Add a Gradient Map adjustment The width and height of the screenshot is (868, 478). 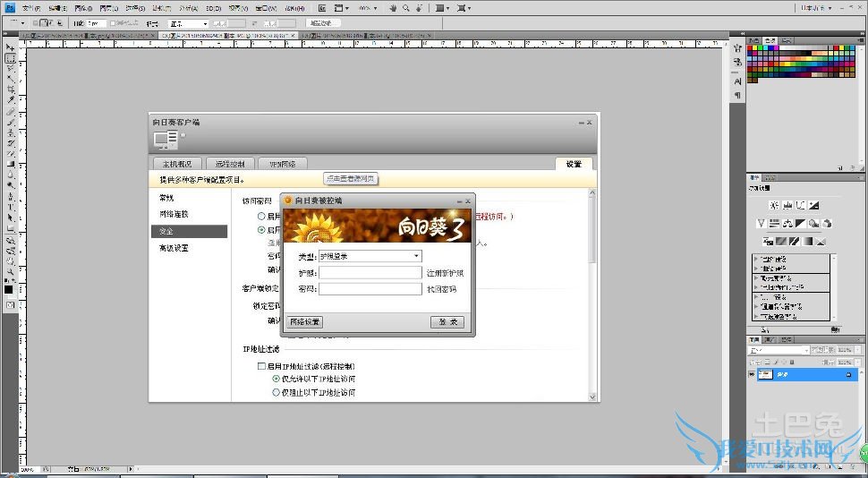[807, 242]
